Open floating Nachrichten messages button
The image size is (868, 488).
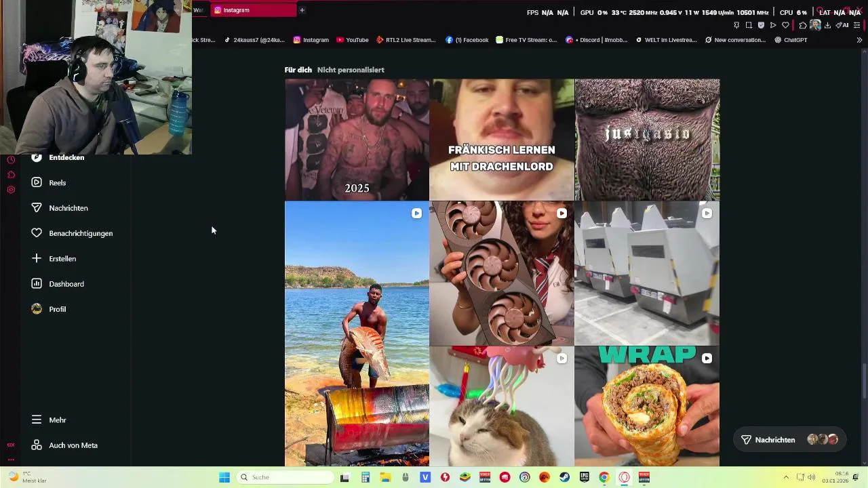790,440
